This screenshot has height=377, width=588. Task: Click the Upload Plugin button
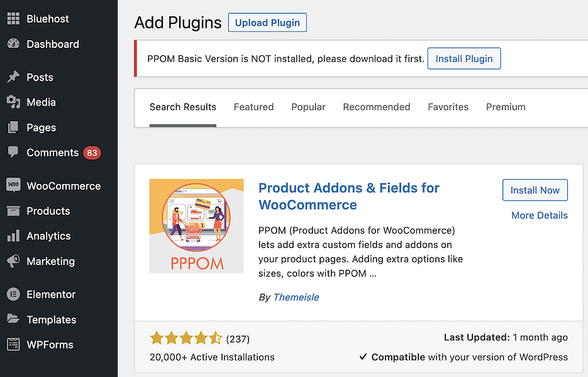[267, 22]
